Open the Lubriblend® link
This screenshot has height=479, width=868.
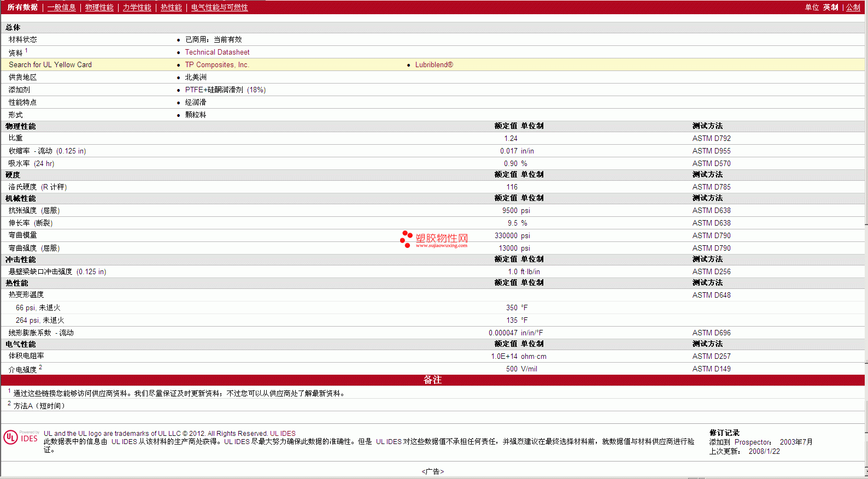pyautogui.click(x=434, y=64)
